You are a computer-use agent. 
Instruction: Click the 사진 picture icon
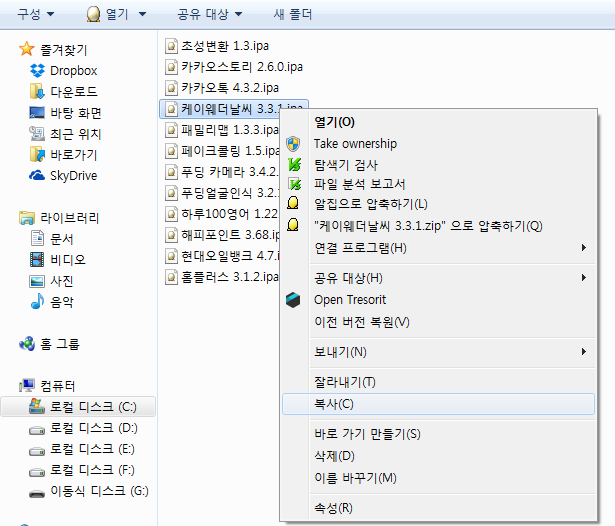pyautogui.click(x=37, y=281)
